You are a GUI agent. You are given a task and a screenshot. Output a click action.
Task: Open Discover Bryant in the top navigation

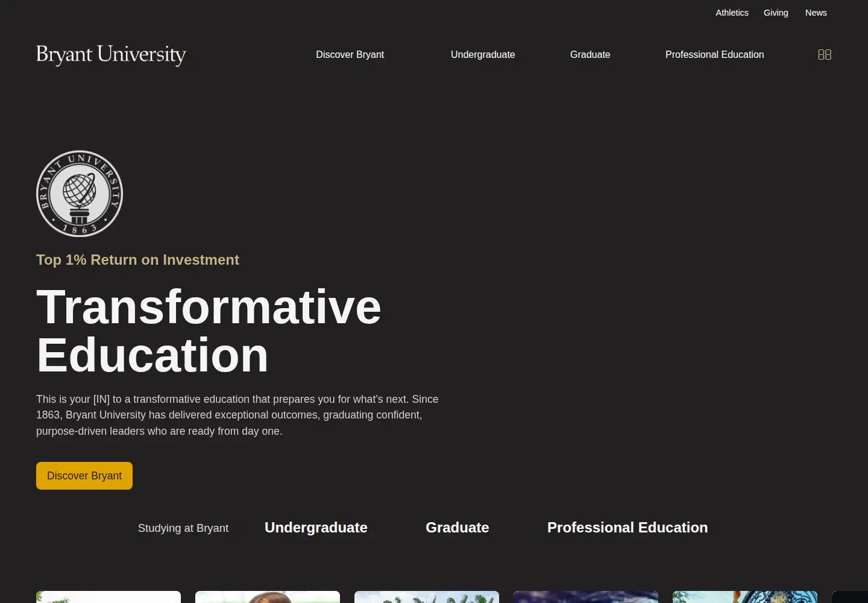point(350,54)
